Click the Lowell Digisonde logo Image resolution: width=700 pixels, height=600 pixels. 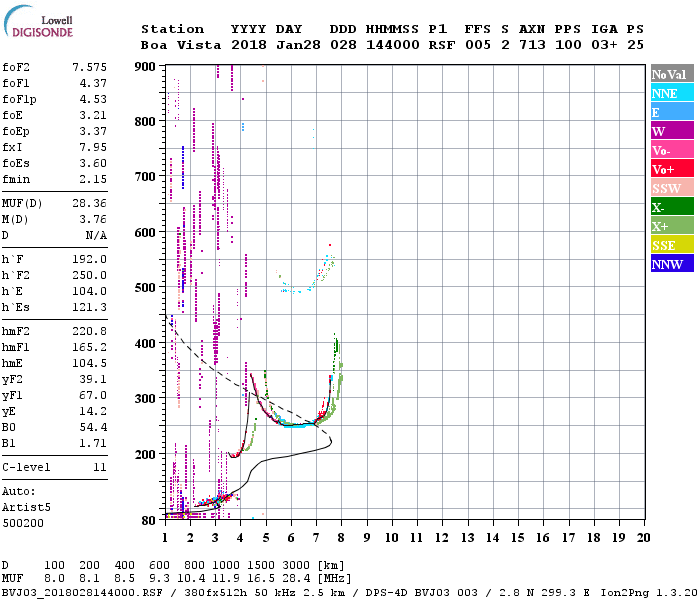click(x=38, y=21)
